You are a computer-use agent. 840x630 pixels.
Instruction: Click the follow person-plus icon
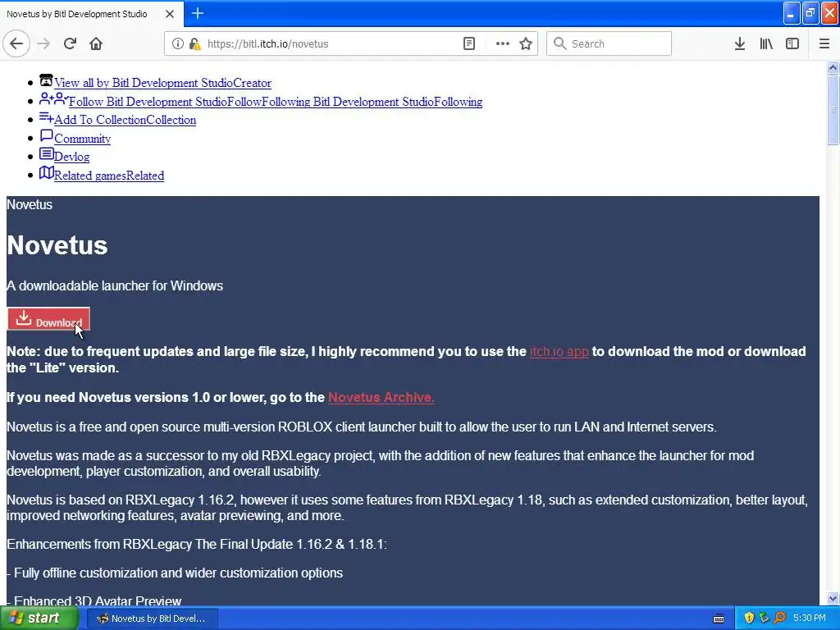46,98
